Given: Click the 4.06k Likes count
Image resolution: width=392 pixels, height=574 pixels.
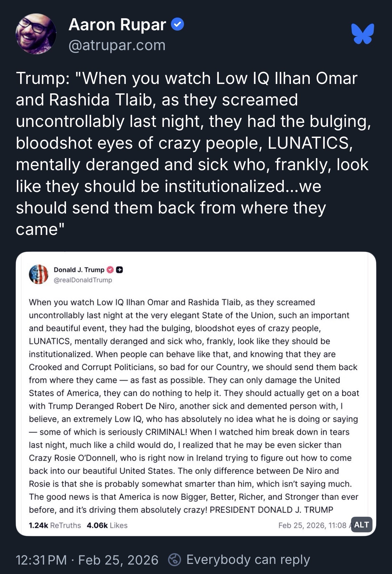Looking at the screenshot, I should [x=107, y=525].
